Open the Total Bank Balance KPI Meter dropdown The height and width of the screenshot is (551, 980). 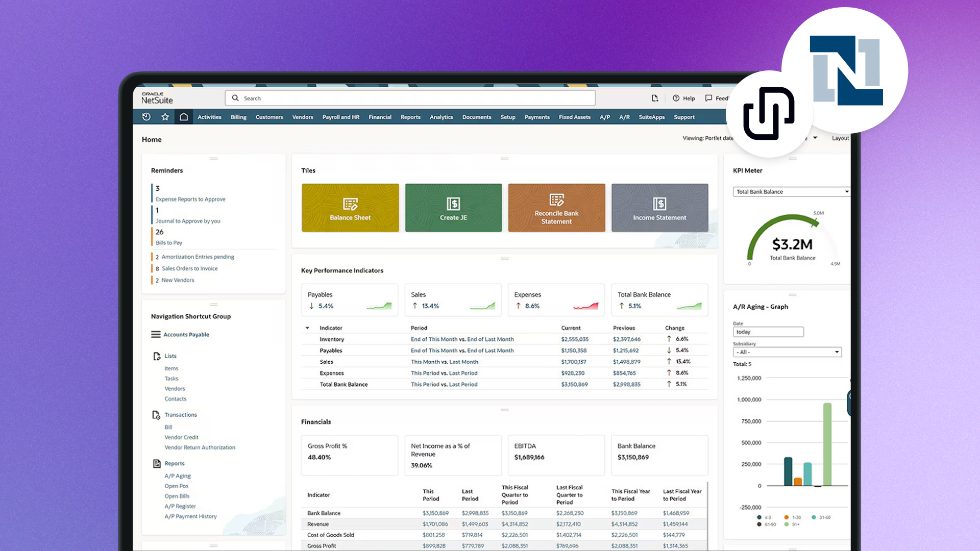(791, 192)
